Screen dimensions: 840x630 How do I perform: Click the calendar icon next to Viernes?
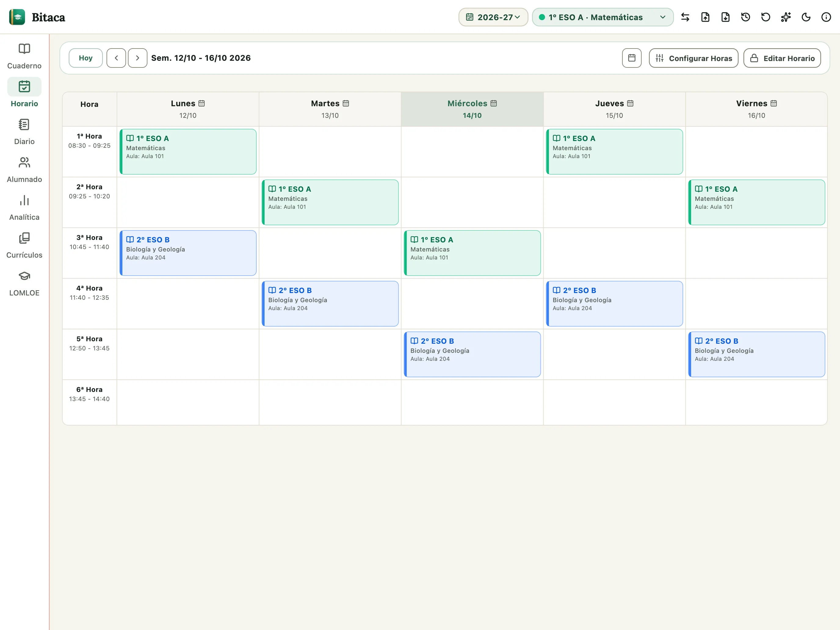click(x=773, y=103)
